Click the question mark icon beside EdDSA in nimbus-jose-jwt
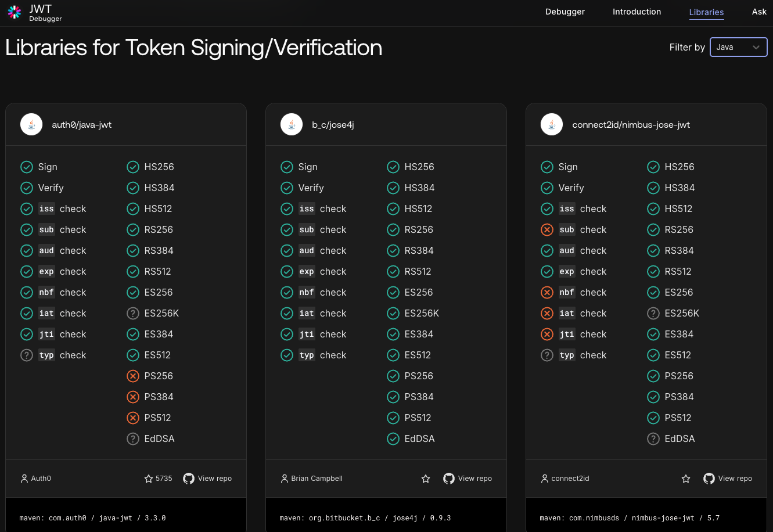This screenshot has width=773, height=532. pyautogui.click(x=653, y=438)
